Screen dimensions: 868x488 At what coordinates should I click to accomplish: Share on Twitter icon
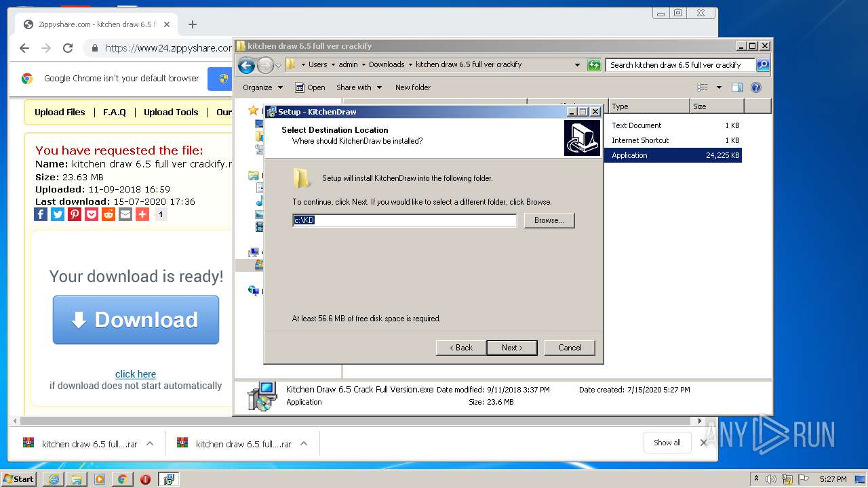tap(58, 214)
